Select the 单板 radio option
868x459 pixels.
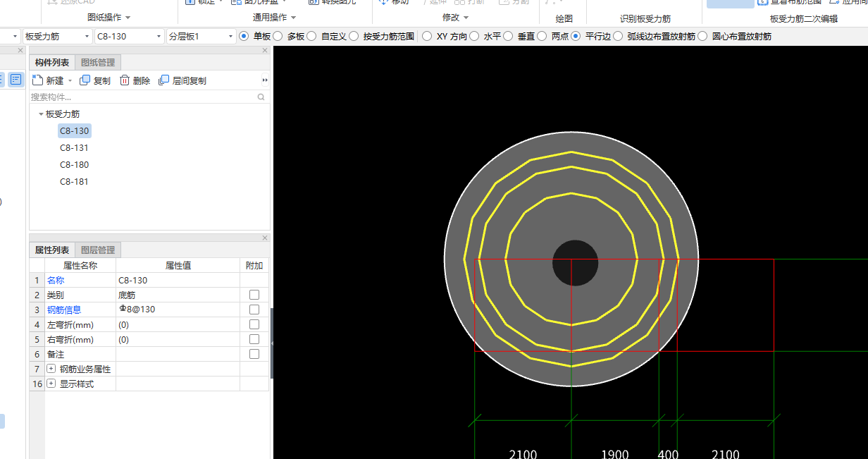(x=244, y=36)
